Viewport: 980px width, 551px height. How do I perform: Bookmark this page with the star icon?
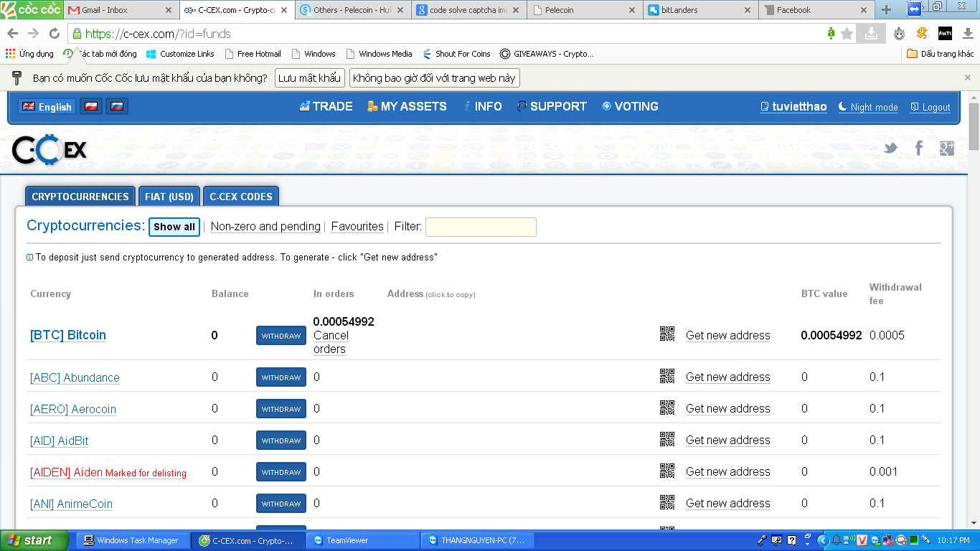coord(847,34)
